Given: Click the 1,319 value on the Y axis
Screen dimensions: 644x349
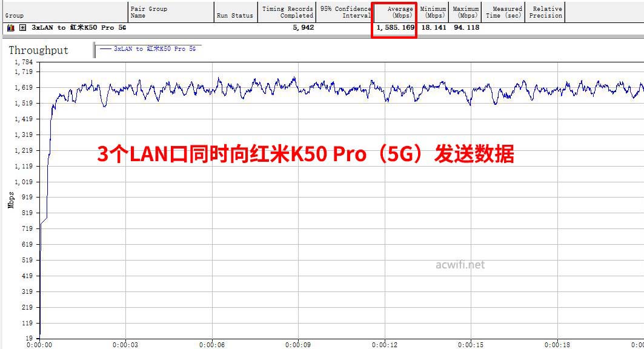Looking at the screenshot, I should pos(24,135).
